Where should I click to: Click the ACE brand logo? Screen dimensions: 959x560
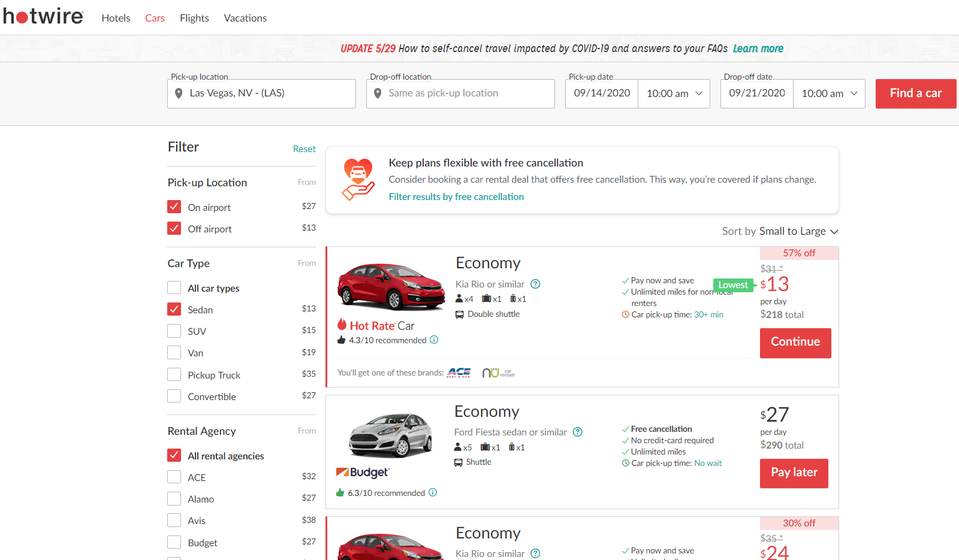point(459,373)
